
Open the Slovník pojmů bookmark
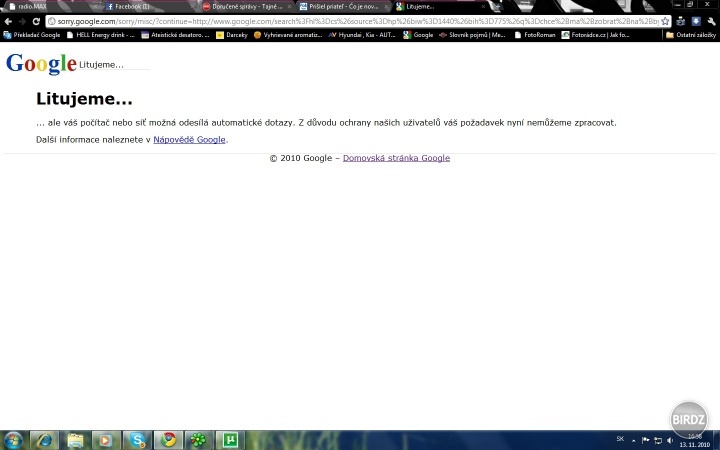click(x=472, y=35)
